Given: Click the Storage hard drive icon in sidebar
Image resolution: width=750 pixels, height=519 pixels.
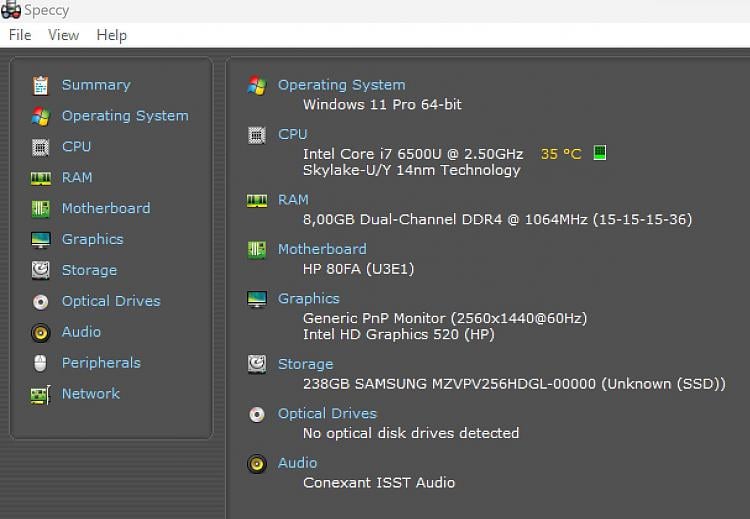Looking at the screenshot, I should (x=41, y=271).
